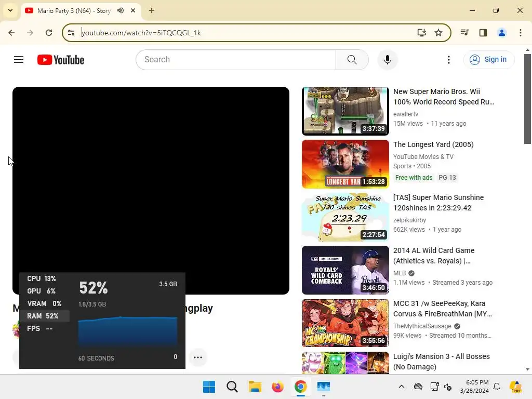The width and height of the screenshot is (532, 399).
Task: Open Windows Start menu
Action: pyautogui.click(x=209, y=387)
